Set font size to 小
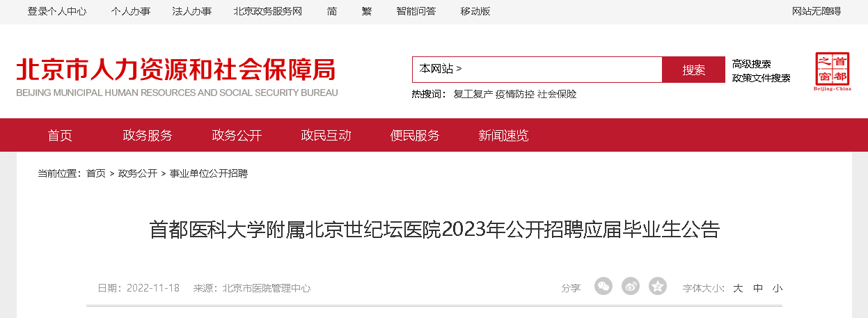The height and width of the screenshot is (318, 868). point(778,288)
